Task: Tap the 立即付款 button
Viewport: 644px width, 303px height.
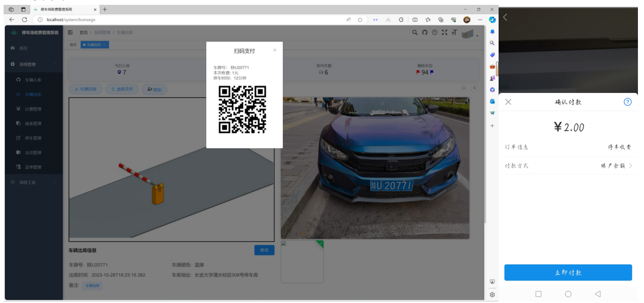Action: (x=568, y=273)
